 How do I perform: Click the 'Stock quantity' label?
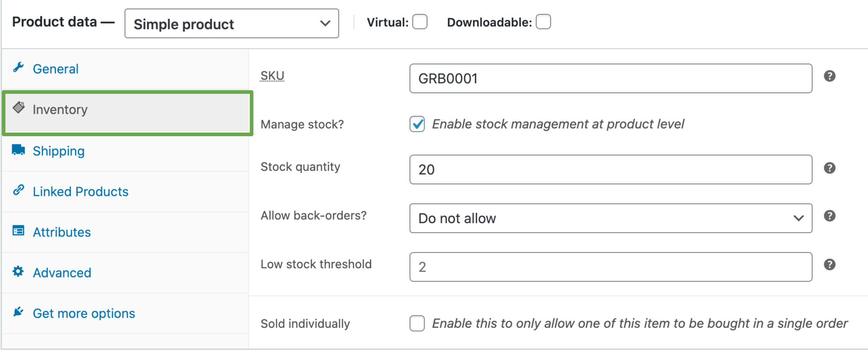(300, 167)
